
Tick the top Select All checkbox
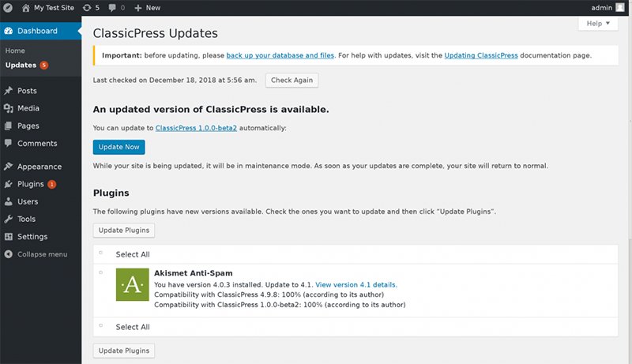(101, 253)
